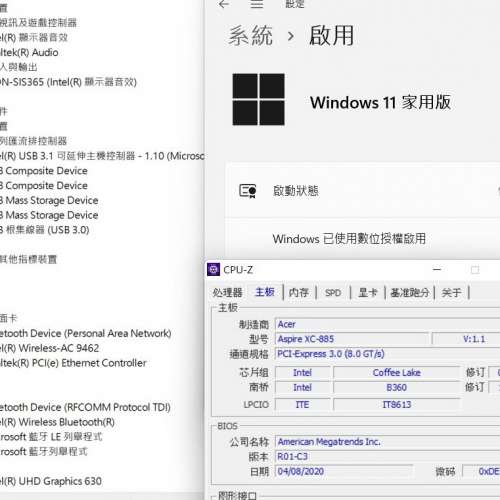Click the Coffee Lake chipset value

click(x=397, y=372)
